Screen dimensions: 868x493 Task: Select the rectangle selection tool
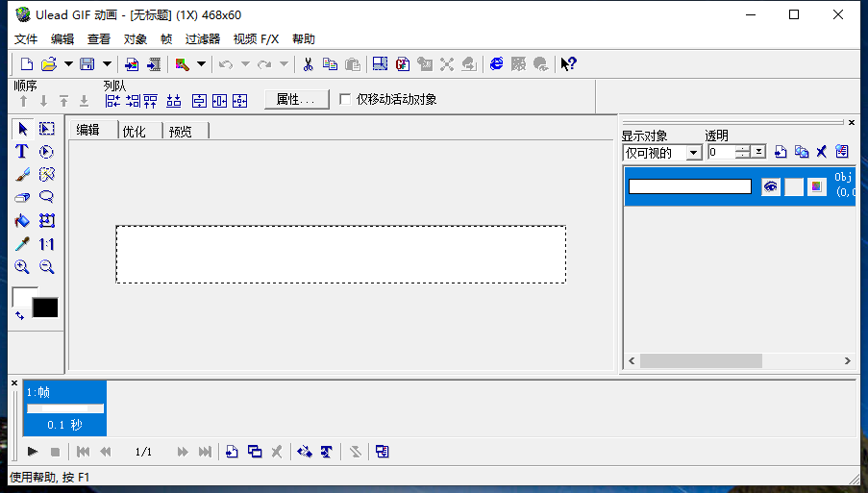click(x=47, y=129)
